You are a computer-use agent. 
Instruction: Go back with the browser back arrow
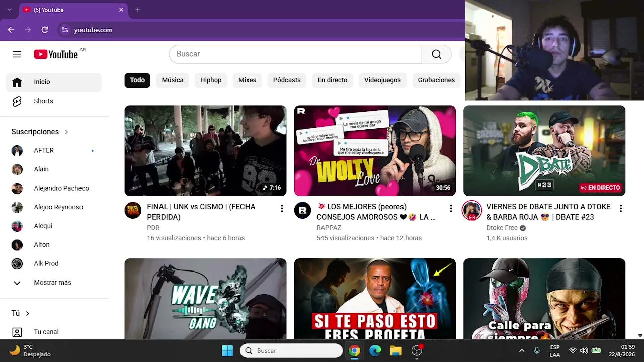pos(11,30)
